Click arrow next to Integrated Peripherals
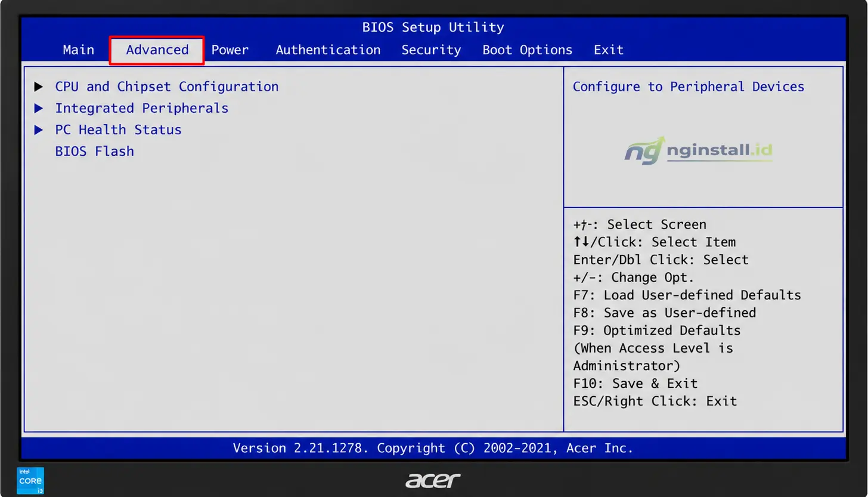 39,108
